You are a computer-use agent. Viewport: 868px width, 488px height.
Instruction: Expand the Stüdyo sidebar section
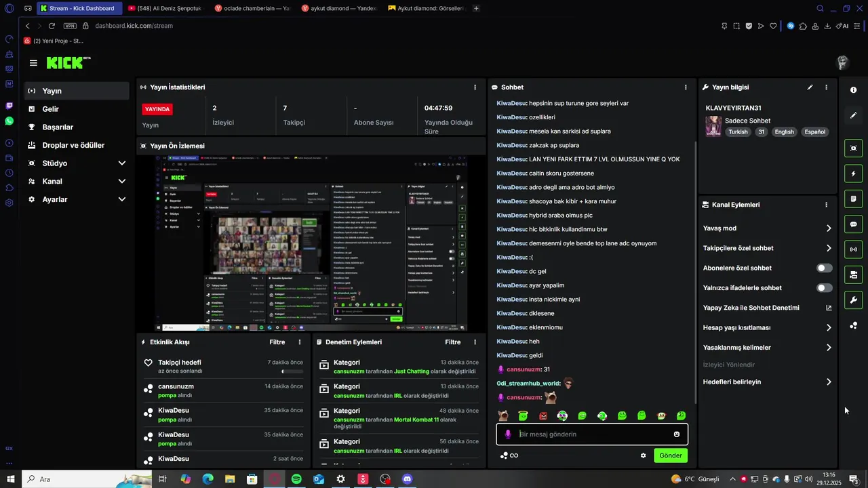[77, 163]
